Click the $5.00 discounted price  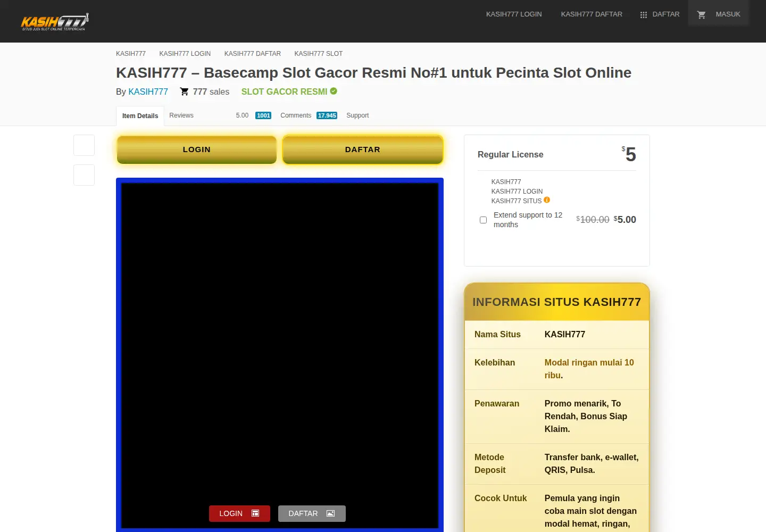click(x=625, y=219)
